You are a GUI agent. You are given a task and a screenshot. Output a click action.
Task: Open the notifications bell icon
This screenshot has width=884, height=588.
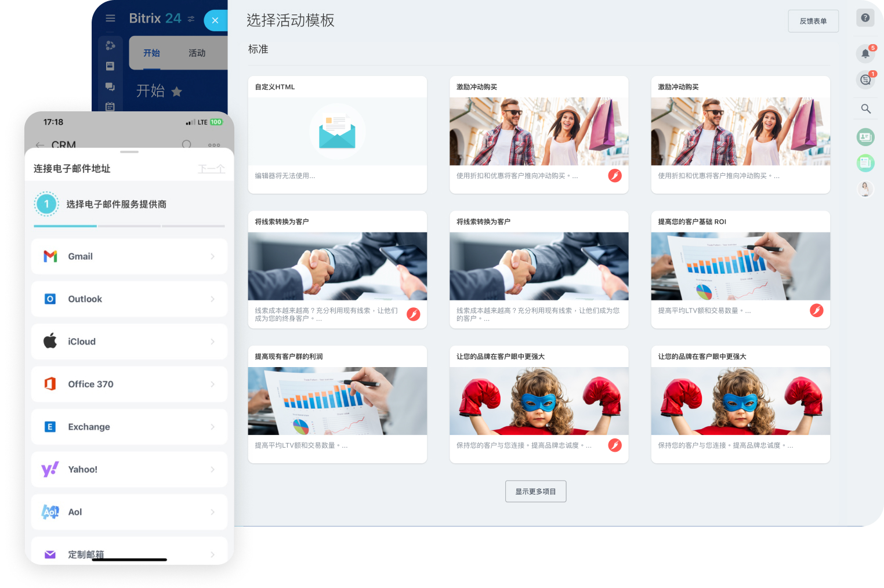point(865,54)
